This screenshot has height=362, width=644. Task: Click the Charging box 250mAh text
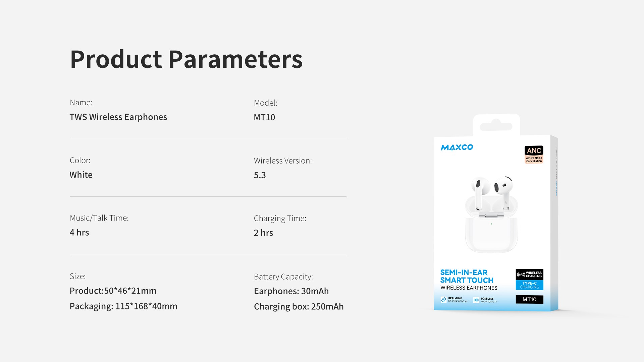[x=299, y=306]
